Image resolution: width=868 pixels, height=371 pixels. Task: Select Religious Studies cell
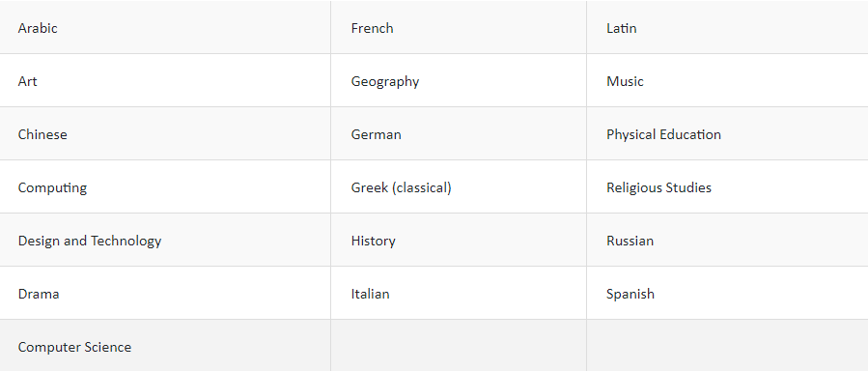click(727, 186)
